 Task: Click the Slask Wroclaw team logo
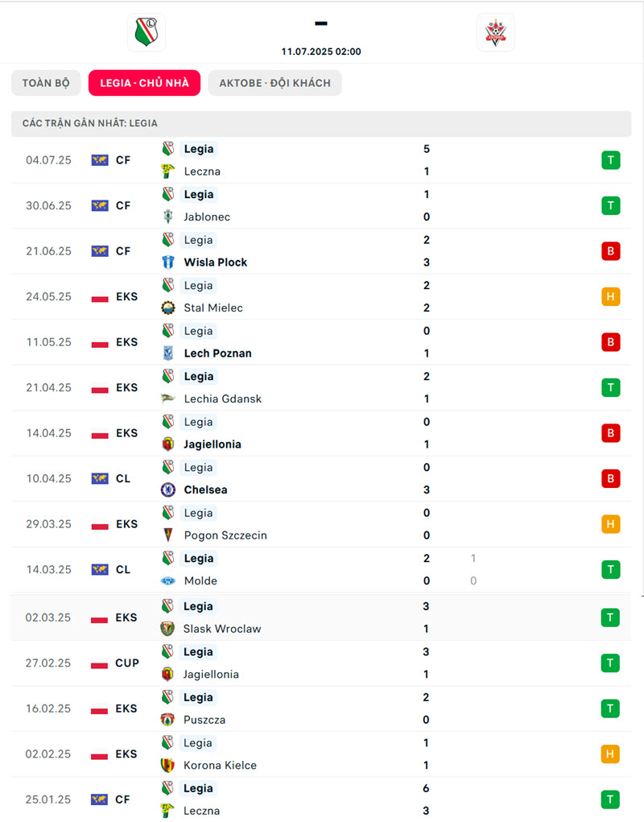pyautogui.click(x=167, y=629)
